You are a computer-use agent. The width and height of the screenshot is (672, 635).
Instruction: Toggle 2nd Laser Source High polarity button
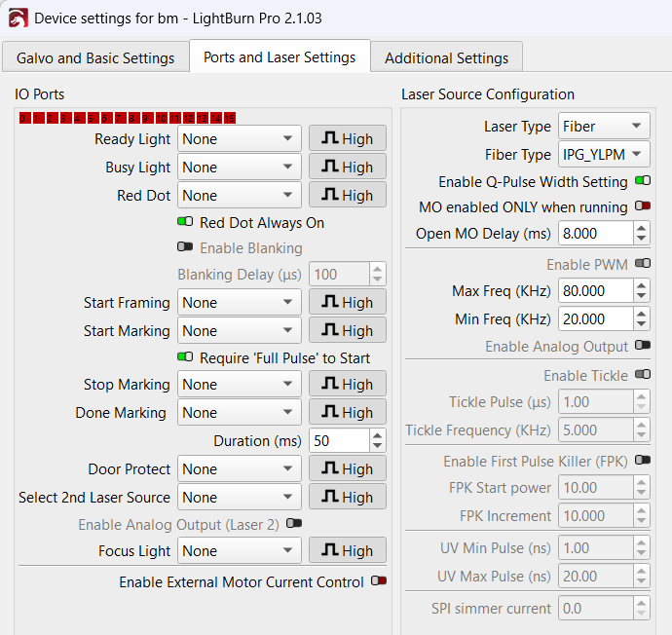(348, 497)
